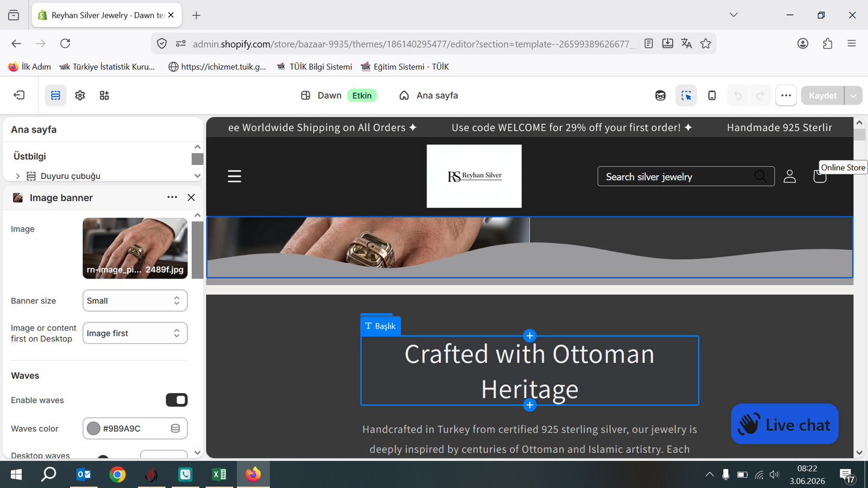The image size is (868, 488).
Task: Open the apps blocks icon
Action: pos(105,95)
